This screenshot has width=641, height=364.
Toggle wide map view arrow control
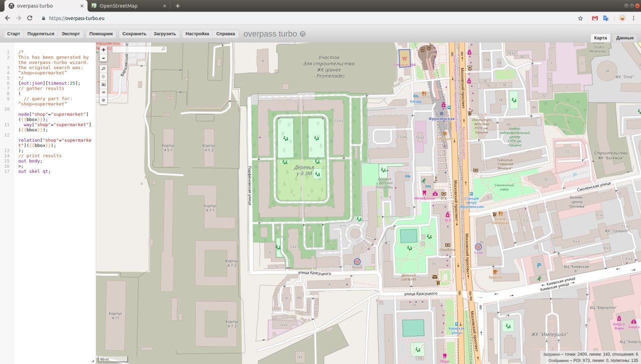click(x=104, y=92)
